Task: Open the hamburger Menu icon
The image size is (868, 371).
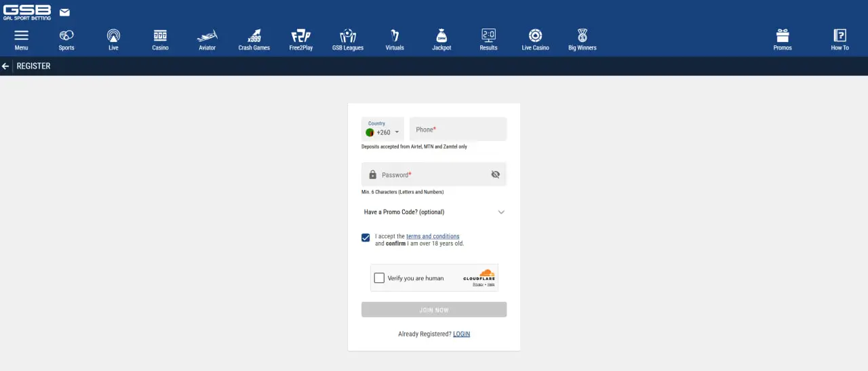Action: [x=21, y=35]
